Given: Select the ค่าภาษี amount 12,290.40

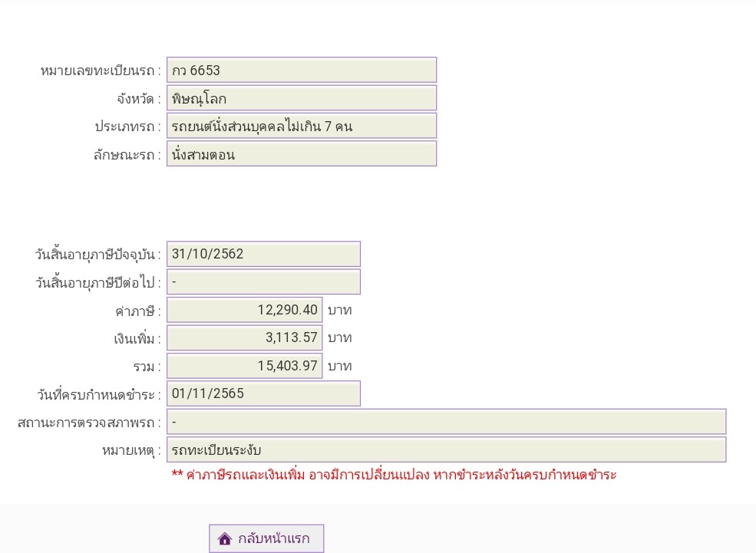Looking at the screenshot, I should [x=244, y=310].
